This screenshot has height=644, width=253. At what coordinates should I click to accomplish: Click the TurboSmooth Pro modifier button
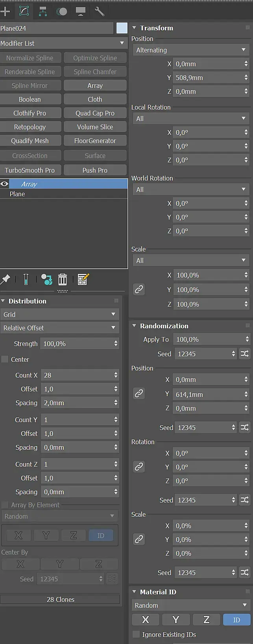[x=30, y=170]
